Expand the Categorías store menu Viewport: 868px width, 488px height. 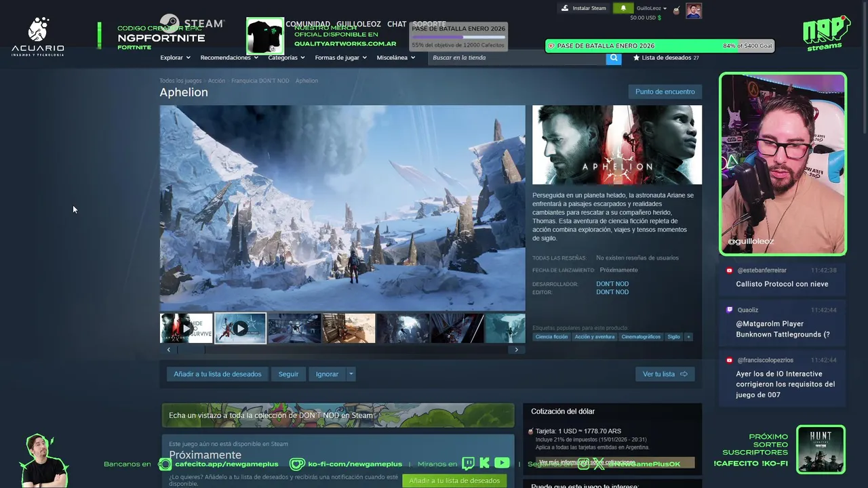point(286,58)
